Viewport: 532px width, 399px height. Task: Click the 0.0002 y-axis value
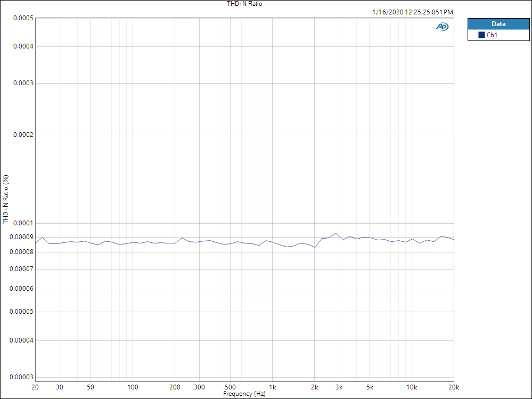pyautogui.click(x=23, y=135)
